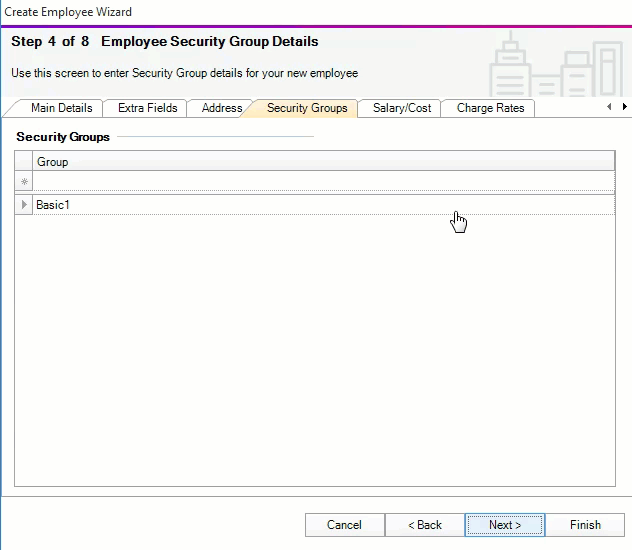Switch to the Extra Fields tab
Image resolution: width=632 pixels, height=550 pixels.
coord(147,108)
